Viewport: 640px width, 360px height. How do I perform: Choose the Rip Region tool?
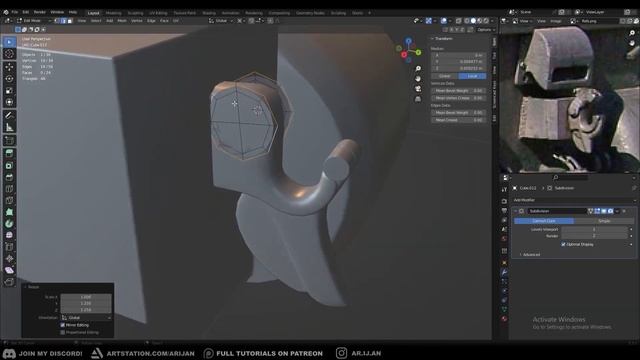point(9,282)
